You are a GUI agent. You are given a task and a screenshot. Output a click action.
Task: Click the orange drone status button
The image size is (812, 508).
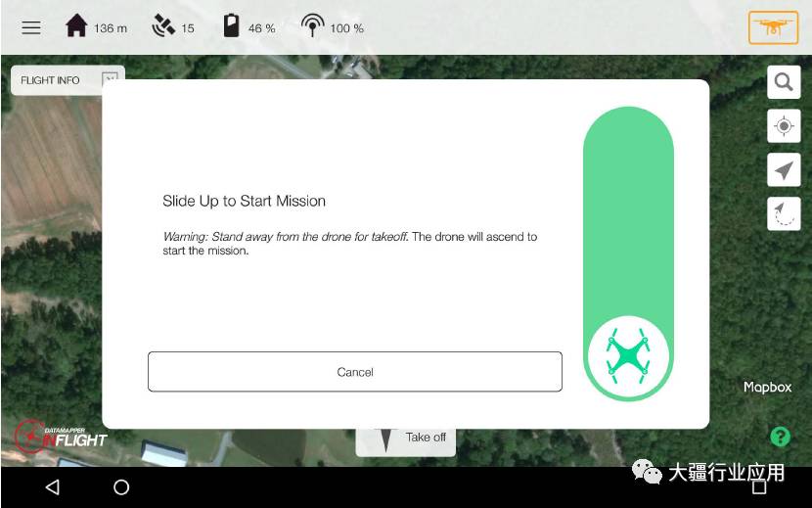click(x=773, y=27)
